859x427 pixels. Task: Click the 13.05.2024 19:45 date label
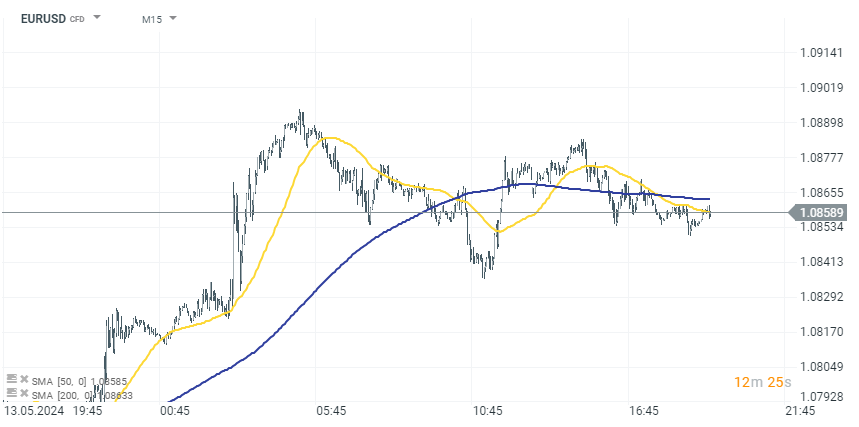52,411
